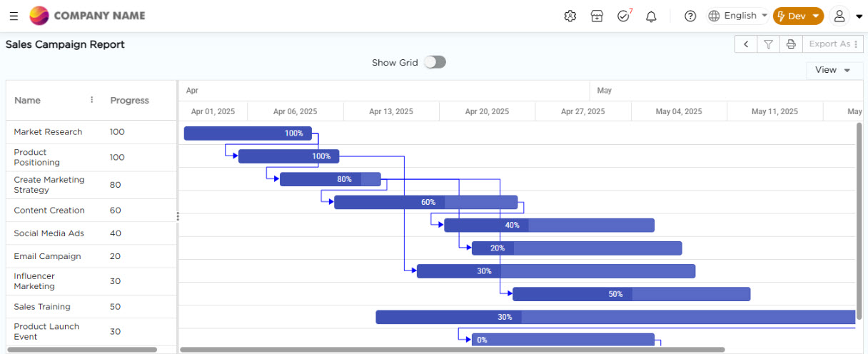Open the settings gear icon
Viewport: 868px width, 354px height.
[570, 16]
